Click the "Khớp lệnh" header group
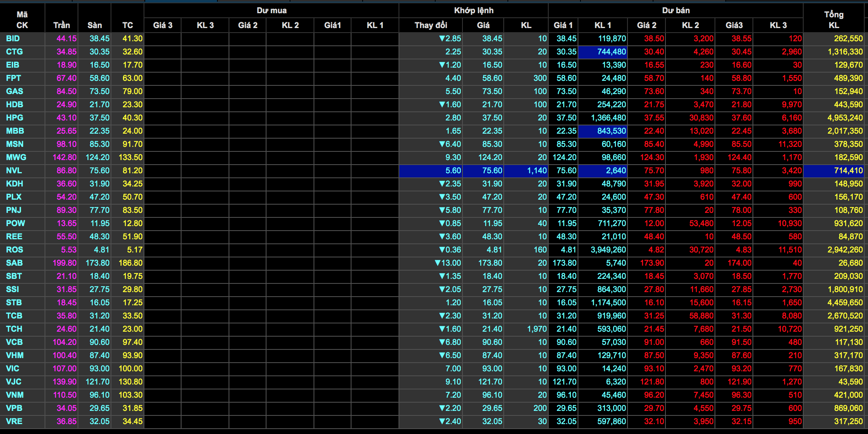 pos(474,10)
